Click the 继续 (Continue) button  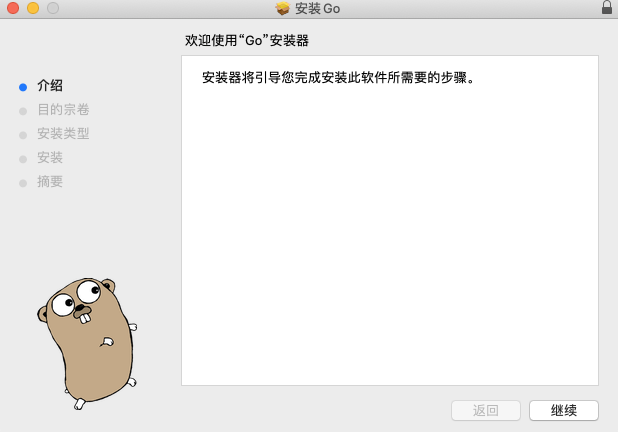(564, 410)
